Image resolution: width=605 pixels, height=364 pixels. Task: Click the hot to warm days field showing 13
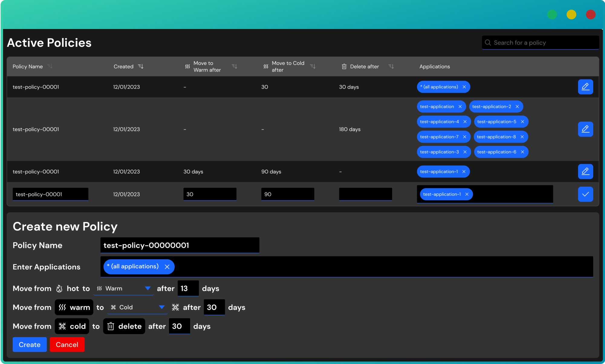188,288
